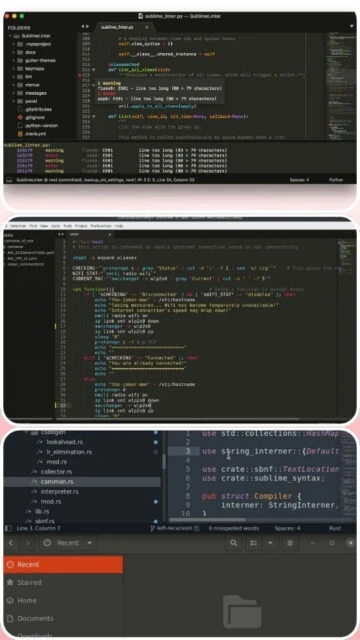This screenshot has width=360, height=640.
Task: Open the Tools menu
Action: [67, 226]
